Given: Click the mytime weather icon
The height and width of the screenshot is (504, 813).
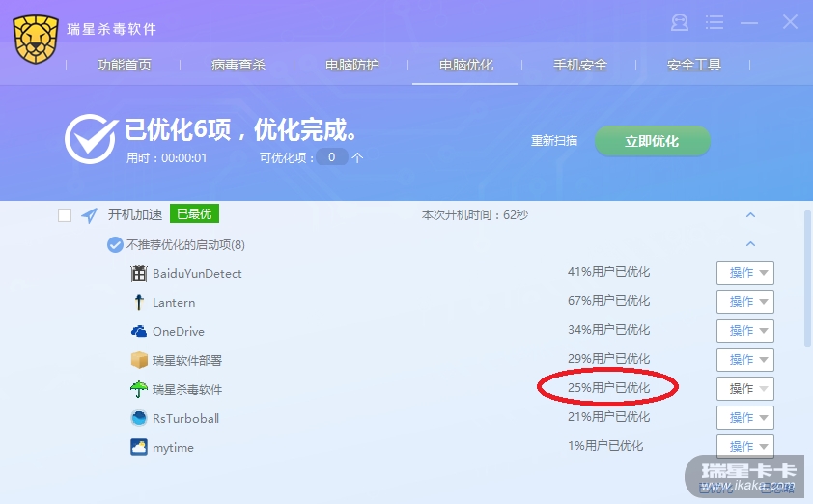Looking at the screenshot, I should pyautogui.click(x=138, y=447).
